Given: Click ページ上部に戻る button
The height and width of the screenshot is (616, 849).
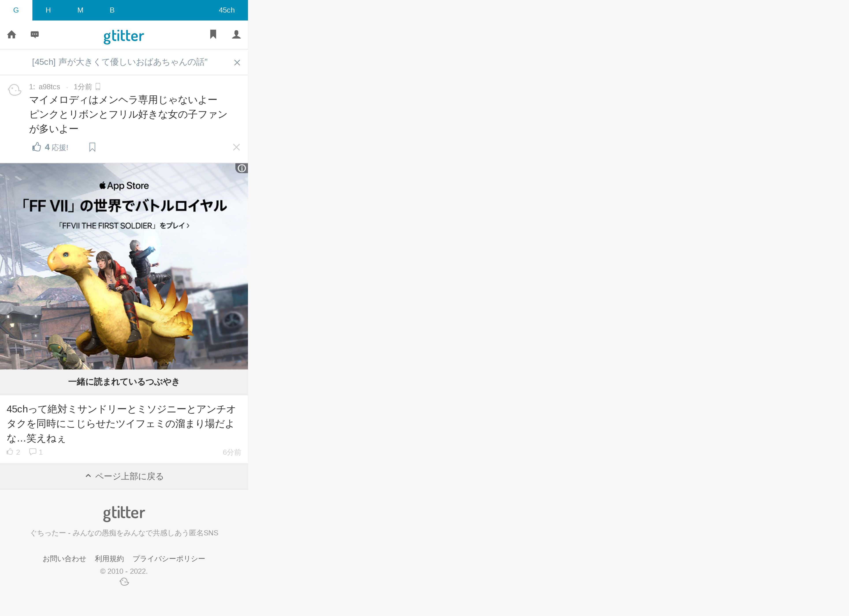Looking at the screenshot, I should [124, 476].
